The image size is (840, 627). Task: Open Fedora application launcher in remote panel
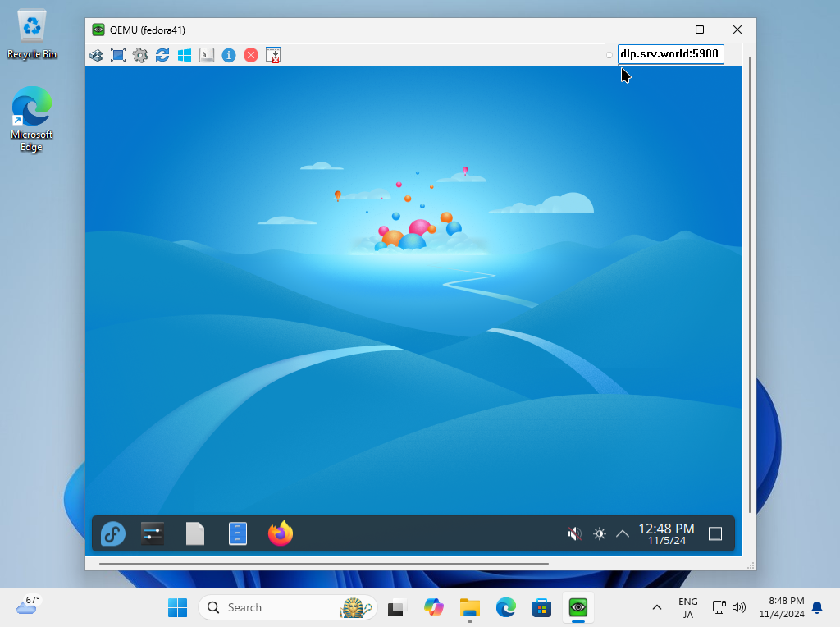coord(113,533)
